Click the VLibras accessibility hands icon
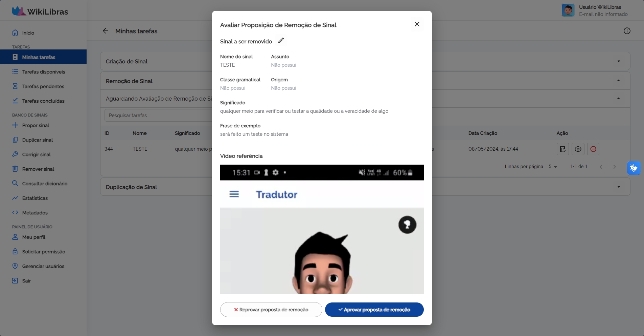Screen dimensions: 644x336 coord(634,168)
